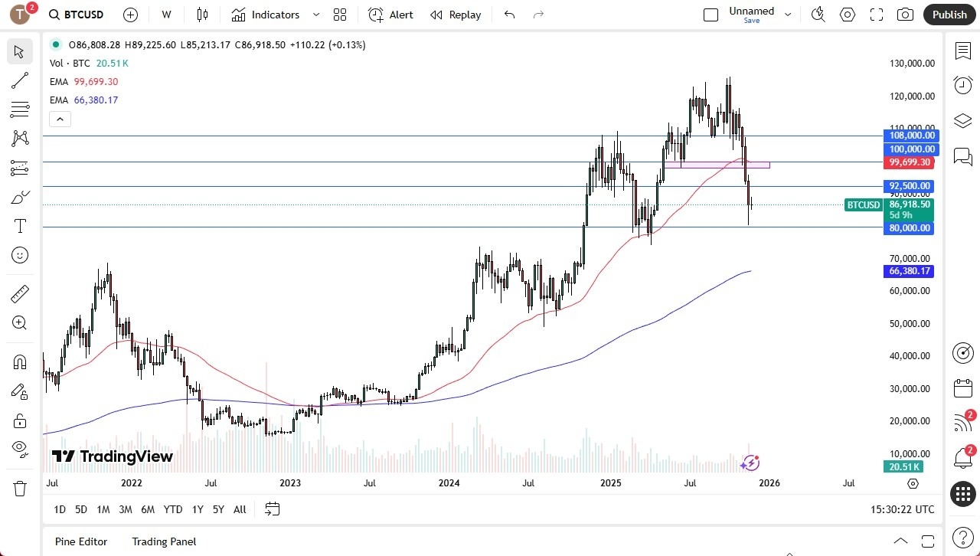980x556 pixels.
Task: Activate the Measure ruler tool
Action: coord(19,293)
